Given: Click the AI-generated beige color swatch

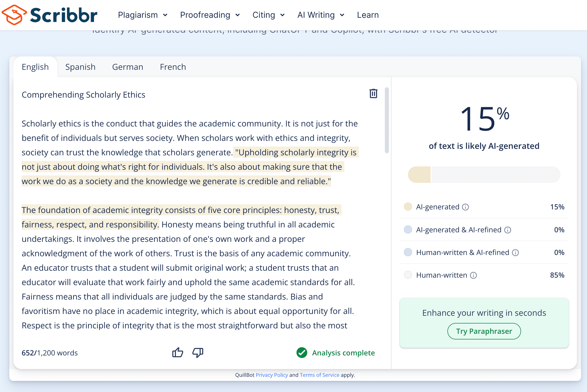Looking at the screenshot, I should click(x=408, y=207).
